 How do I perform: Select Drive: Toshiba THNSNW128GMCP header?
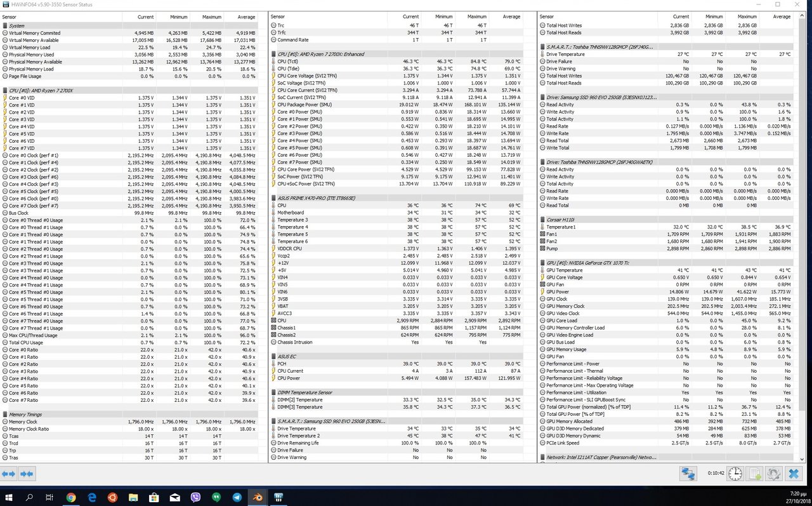click(x=665, y=162)
